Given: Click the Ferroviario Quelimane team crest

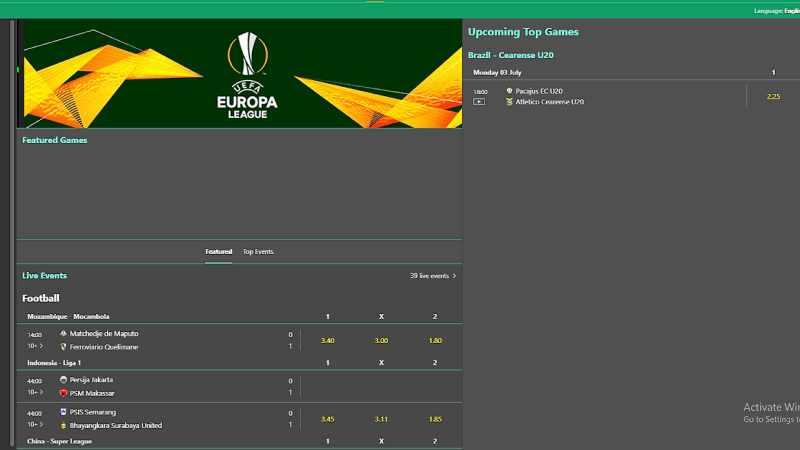Looking at the screenshot, I should click(63, 346).
